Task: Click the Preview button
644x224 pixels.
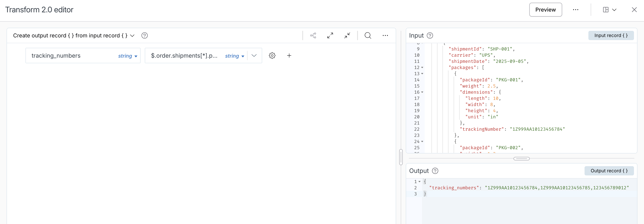Action: pos(545,10)
